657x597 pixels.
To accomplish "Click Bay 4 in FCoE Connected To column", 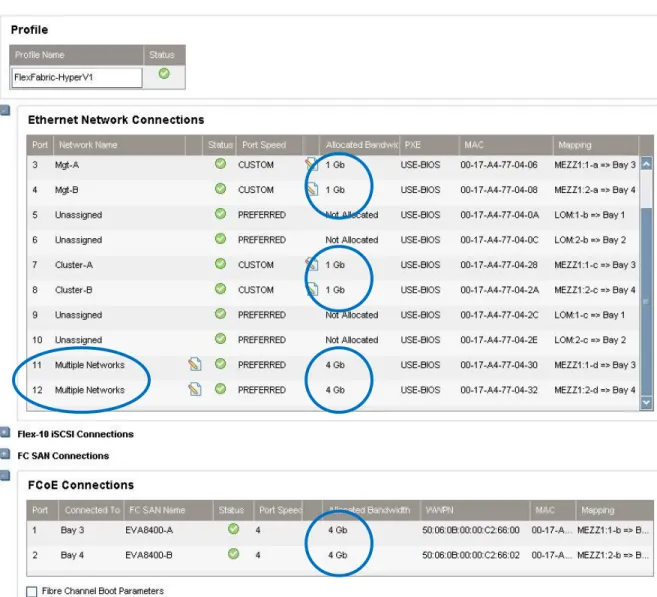I will pos(72,556).
